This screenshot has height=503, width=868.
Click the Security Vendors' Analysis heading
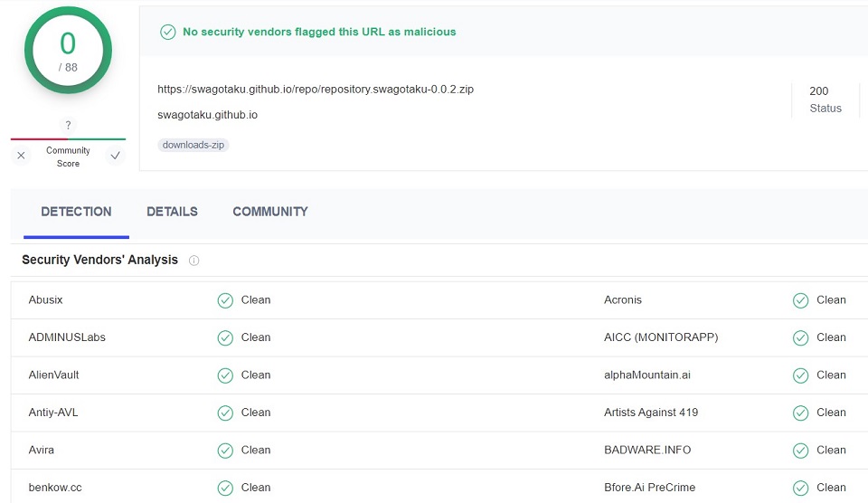click(x=99, y=260)
